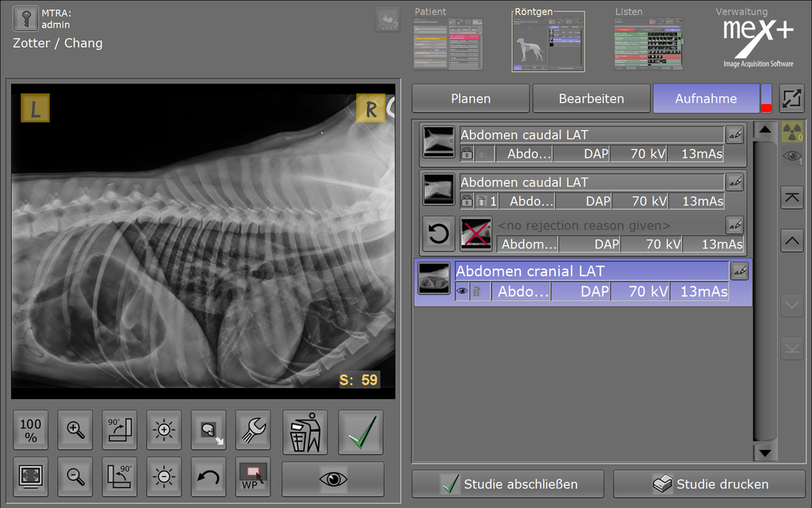Expand panel with the top-right fullscreen arrows
Viewport: 812px width, 508px height.
791,98
